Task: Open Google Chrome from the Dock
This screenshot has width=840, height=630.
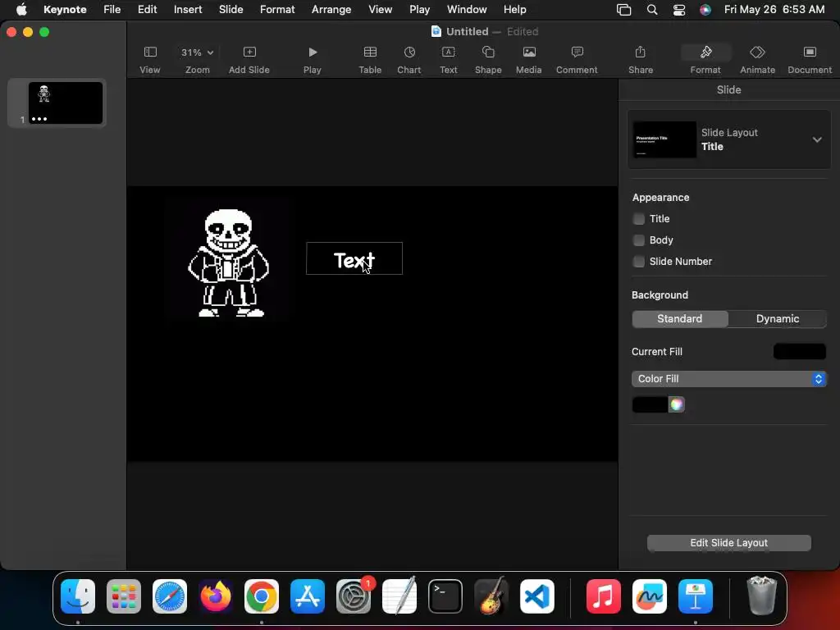Action: 262,596
